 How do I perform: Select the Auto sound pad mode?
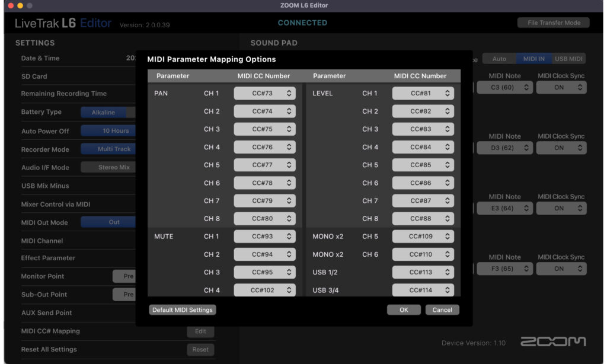(x=499, y=59)
